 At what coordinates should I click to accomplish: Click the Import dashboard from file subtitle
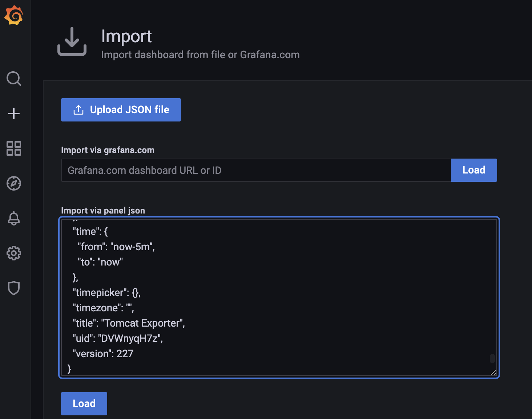pos(200,55)
